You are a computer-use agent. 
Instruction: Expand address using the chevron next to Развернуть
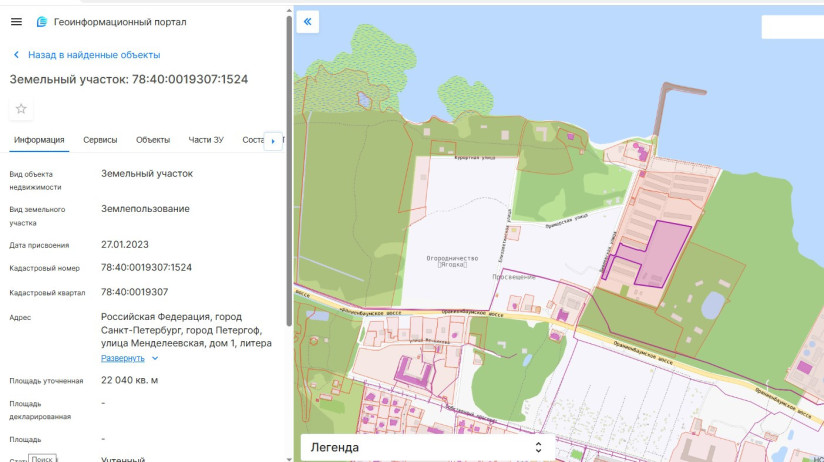[155, 358]
